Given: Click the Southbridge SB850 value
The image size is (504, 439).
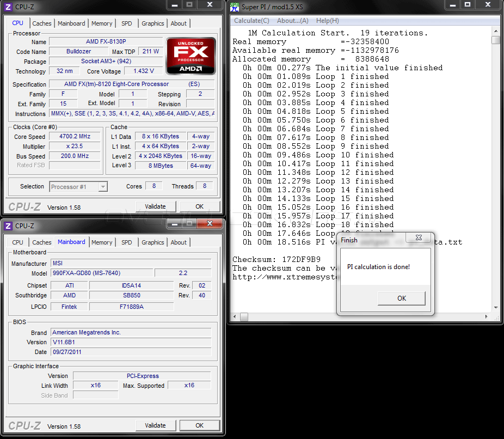Looking at the screenshot, I should 132,295.
